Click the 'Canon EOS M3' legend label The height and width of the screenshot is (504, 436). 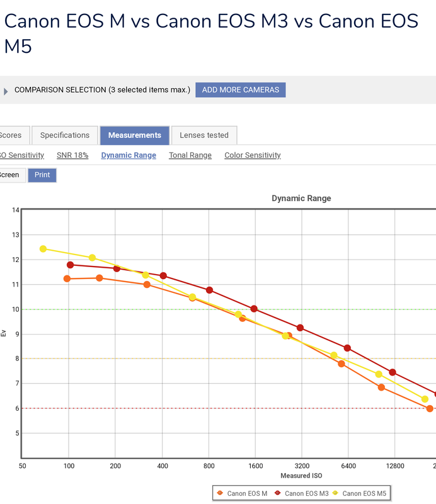[306, 493]
